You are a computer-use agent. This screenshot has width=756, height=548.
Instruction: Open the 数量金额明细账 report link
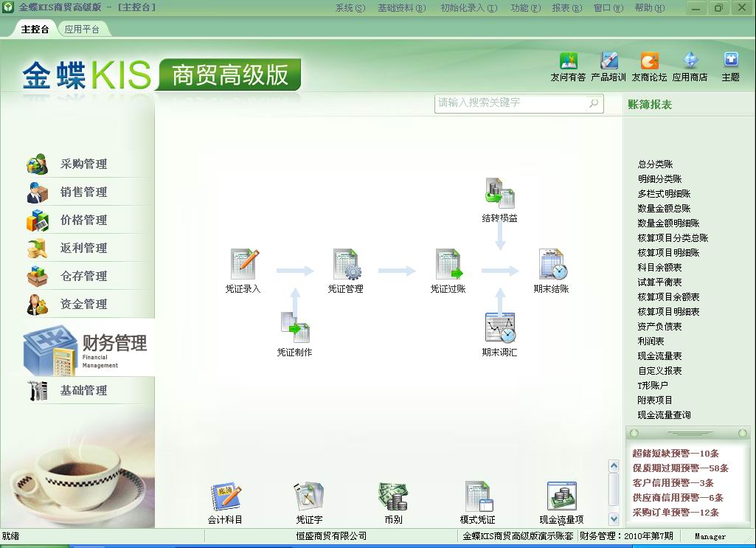[x=668, y=223]
